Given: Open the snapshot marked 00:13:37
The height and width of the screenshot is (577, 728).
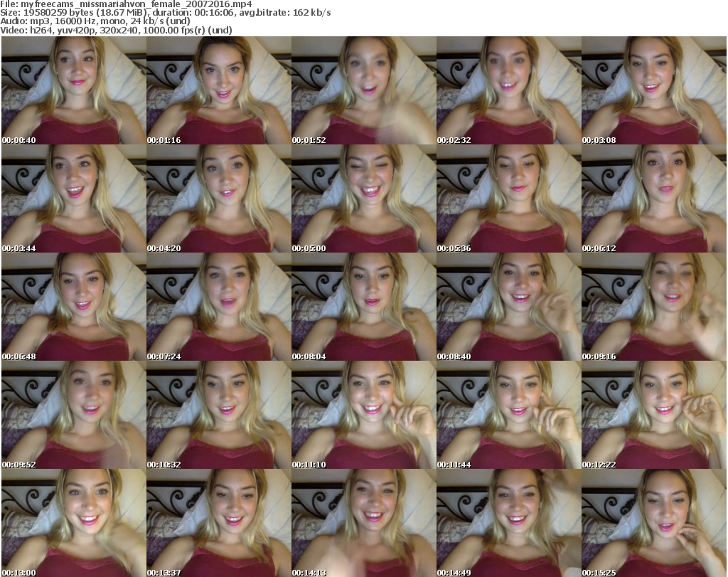Looking at the screenshot, I should click(219, 523).
